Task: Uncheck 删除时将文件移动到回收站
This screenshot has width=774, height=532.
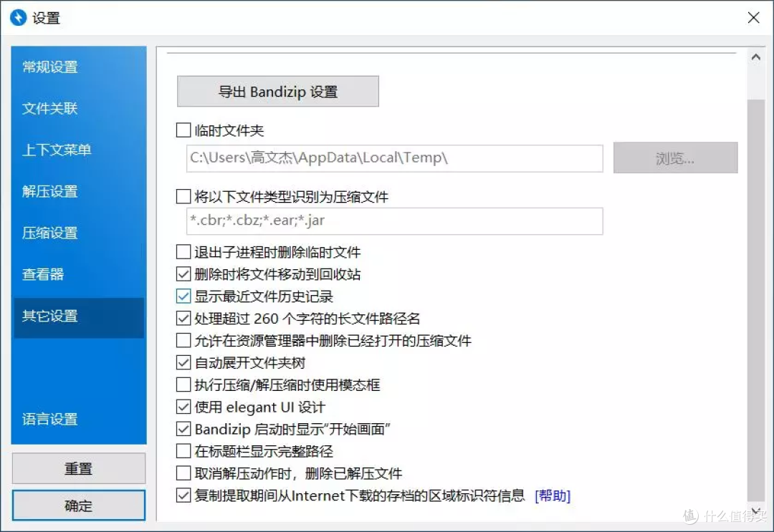Action: 183,274
